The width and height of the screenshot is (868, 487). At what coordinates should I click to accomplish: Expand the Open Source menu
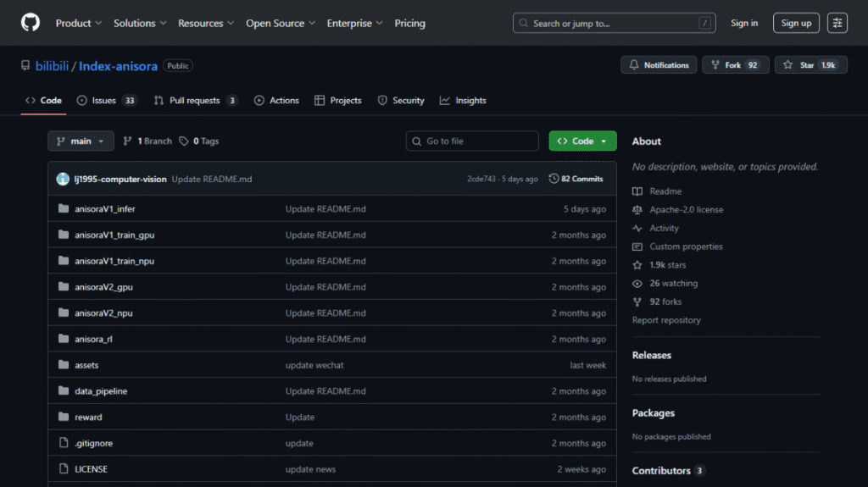tap(281, 23)
